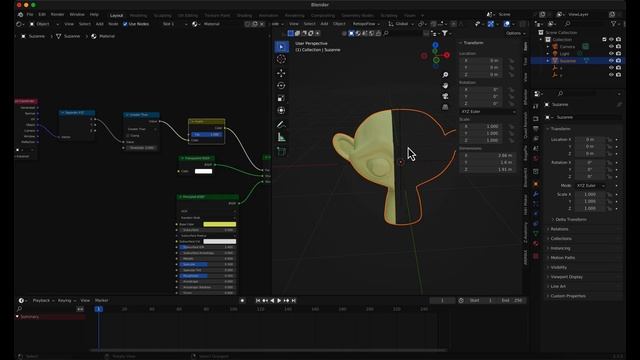Hide Camera with its eye icon
Image resolution: width=640 pixels, height=360 pixels.
coord(611,47)
